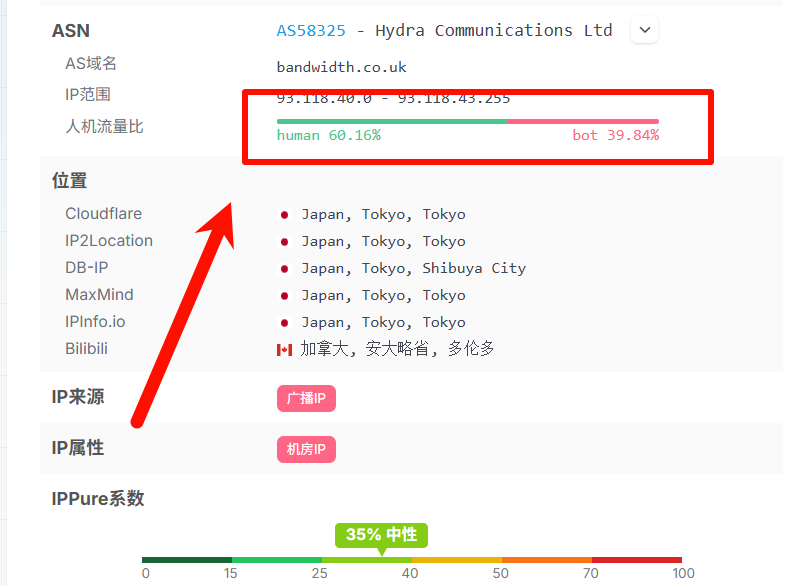Click the IPInfo.io row 'Japan, Tokyo, Tokyo' text
The image size is (800, 586).
(x=383, y=322)
